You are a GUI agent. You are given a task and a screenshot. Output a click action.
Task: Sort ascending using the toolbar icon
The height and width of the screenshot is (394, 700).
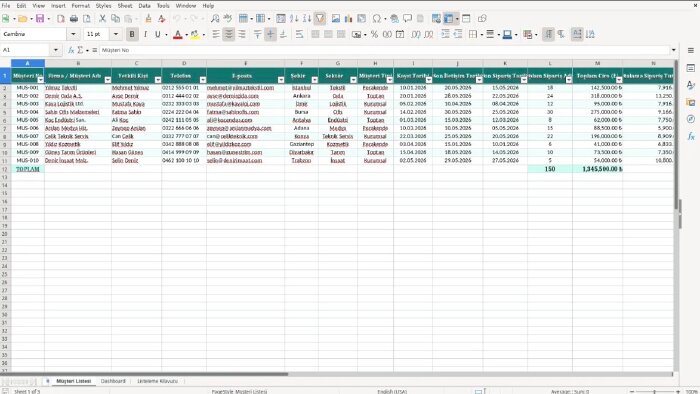(294, 19)
